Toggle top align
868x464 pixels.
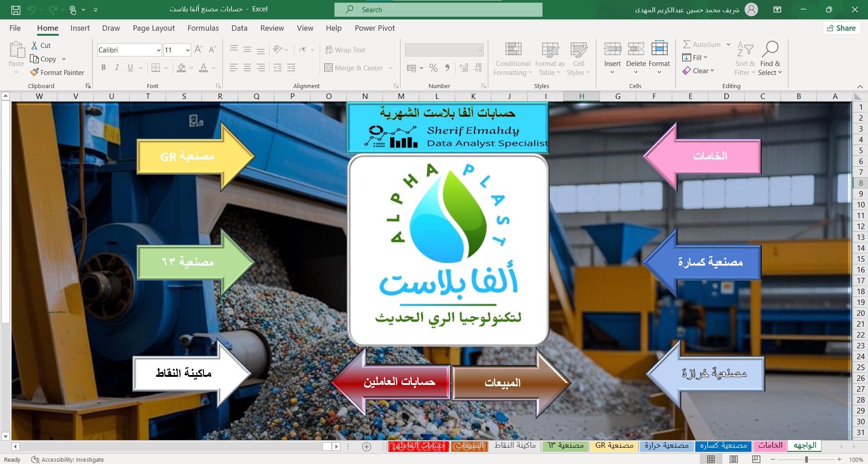click(x=233, y=50)
